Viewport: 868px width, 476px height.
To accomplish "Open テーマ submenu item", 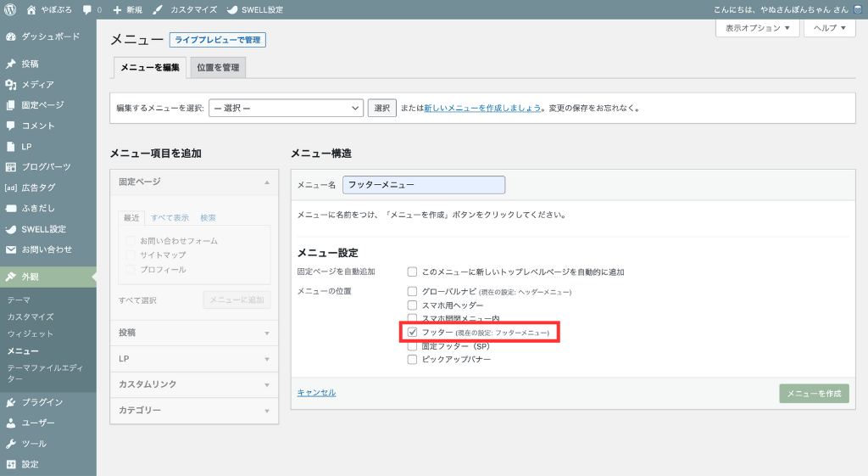I will coord(19,300).
